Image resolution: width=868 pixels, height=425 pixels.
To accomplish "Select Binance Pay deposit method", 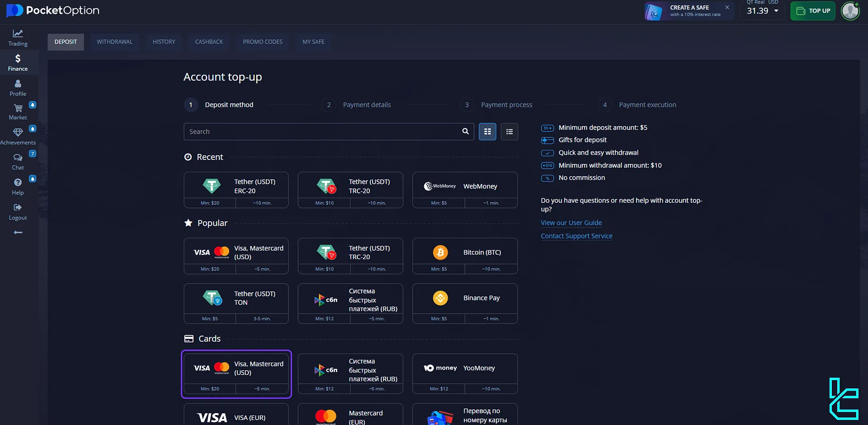I will [x=465, y=304].
